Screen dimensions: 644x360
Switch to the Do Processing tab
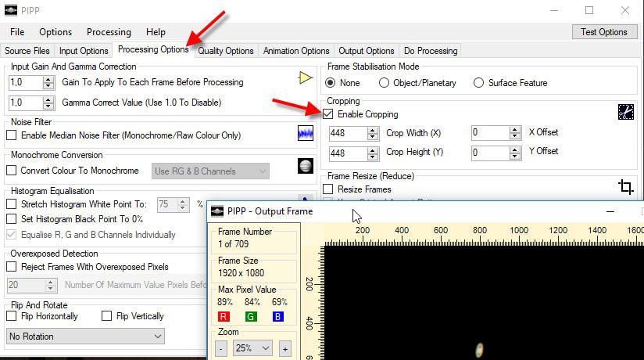(x=431, y=51)
